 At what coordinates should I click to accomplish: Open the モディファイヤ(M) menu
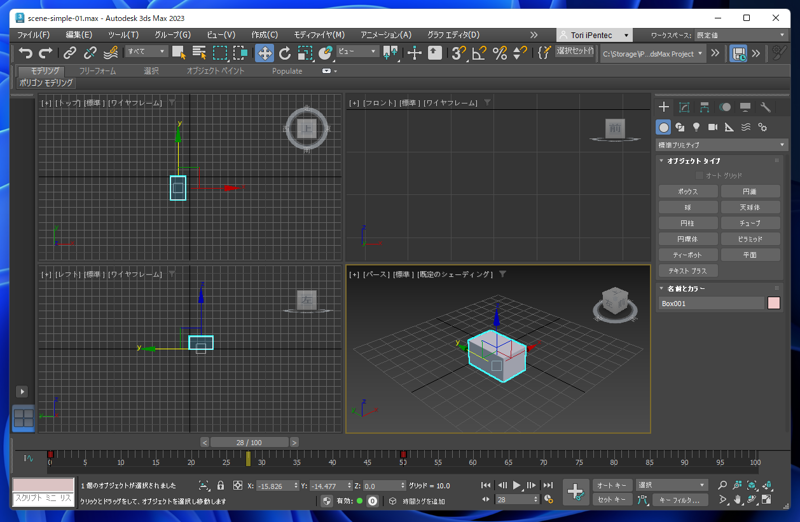[319, 35]
